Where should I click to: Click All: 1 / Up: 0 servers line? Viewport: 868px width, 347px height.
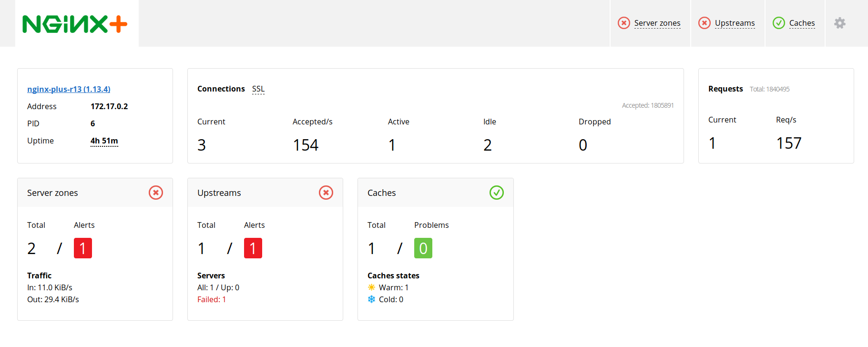click(x=218, y=287)
